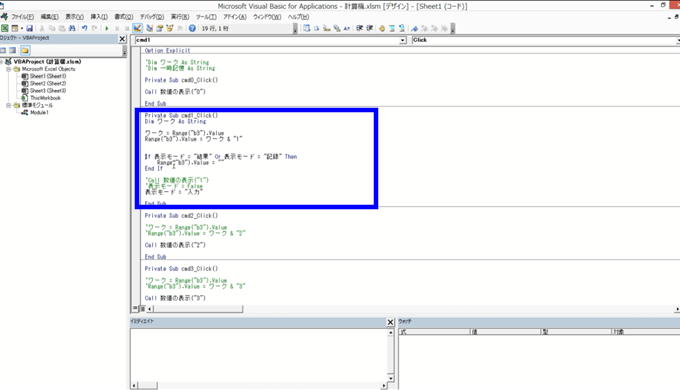The width and height of the screenshot is (680, 390).
Task: Open the cmd1 object dropdown
Action: click(x=403, y=40)
